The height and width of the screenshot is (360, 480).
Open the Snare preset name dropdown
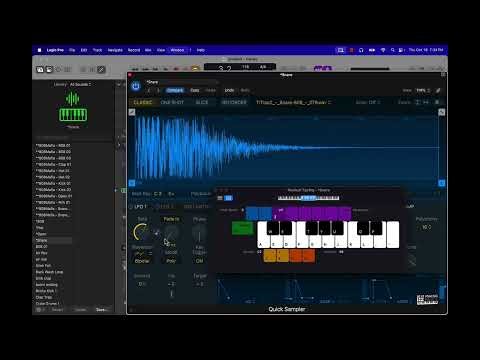point(182,82)
